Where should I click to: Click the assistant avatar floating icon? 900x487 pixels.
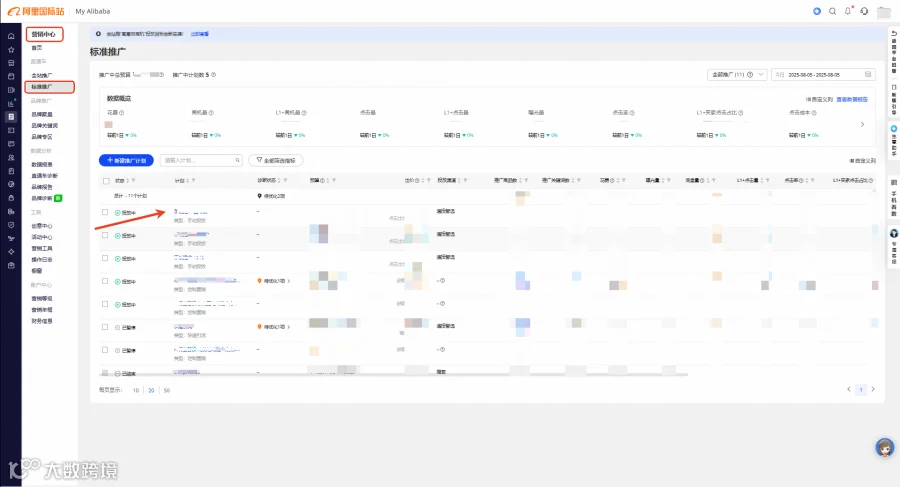[885, 447]
